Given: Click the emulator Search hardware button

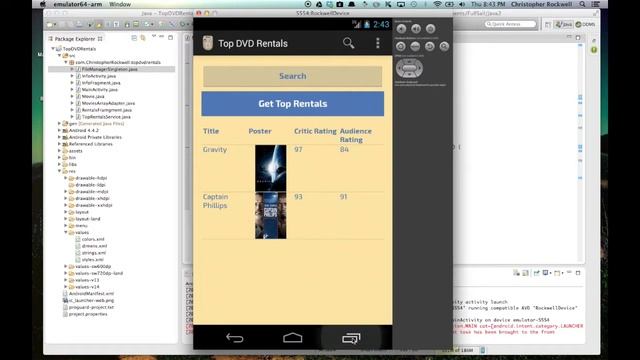Looking at the screenshot, I should (x=444, y=46).
